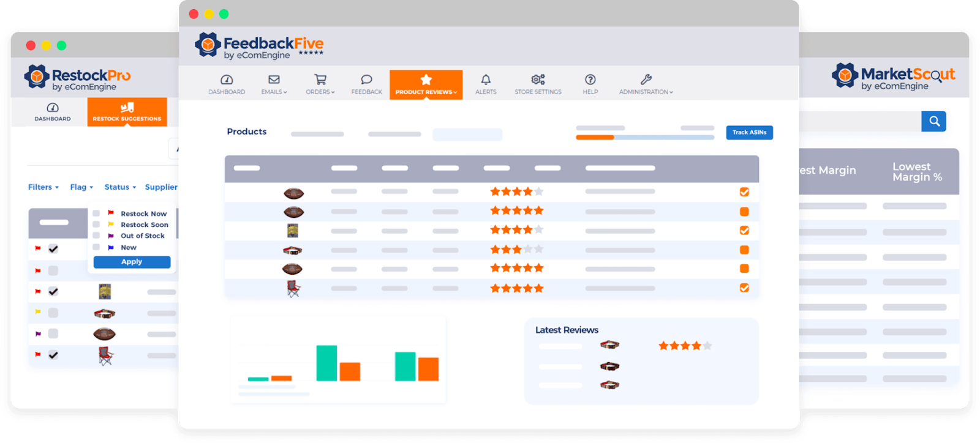Screen dimensions: 980x443
Task: Open the Feedback speech bubble icon
Action: point(366,80)
